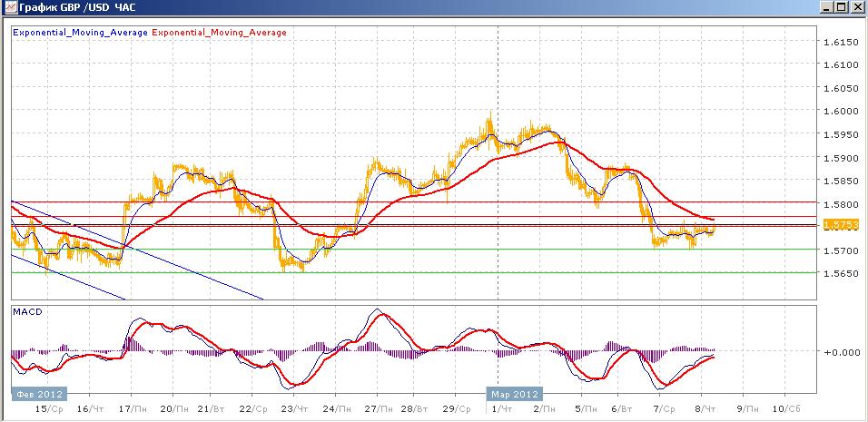Click the 20/Пн date label

173,409
